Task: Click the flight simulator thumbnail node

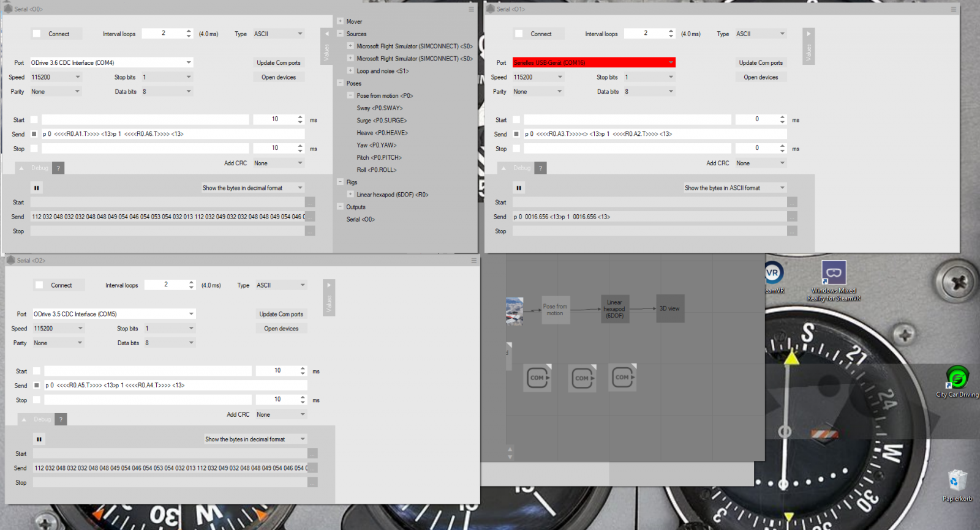Action: [x=514, y=310]
